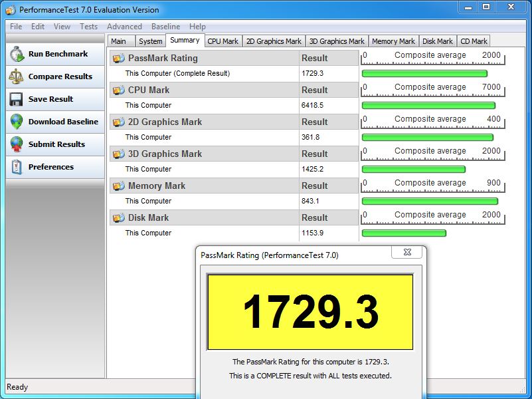
Task: Click the Disk Mark row icon
Action: [119, 218]
